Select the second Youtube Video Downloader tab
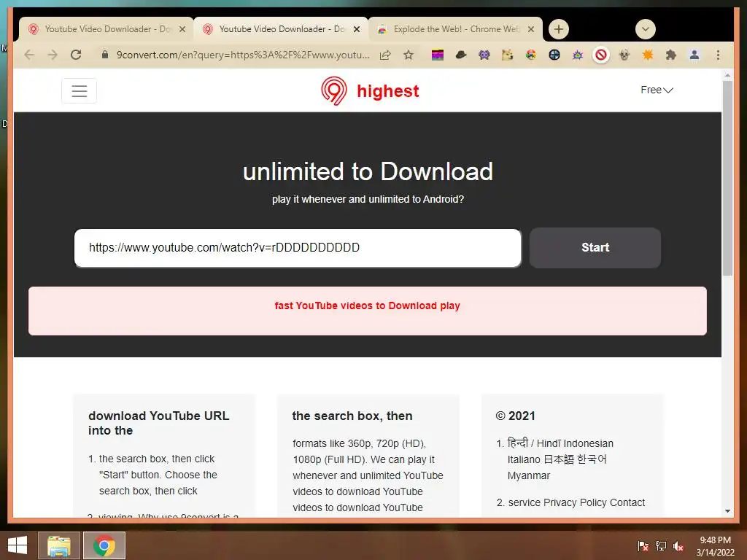Screen dimensions: 747x560 coord(281,29)
